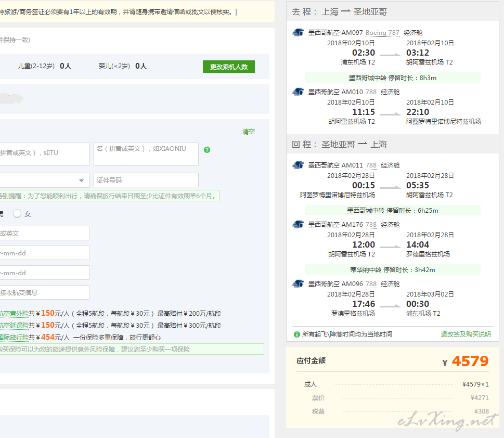This screenshot has width=504, height=438.
Task: Click the 或英文 input field
Action: [x=44, y=233]
